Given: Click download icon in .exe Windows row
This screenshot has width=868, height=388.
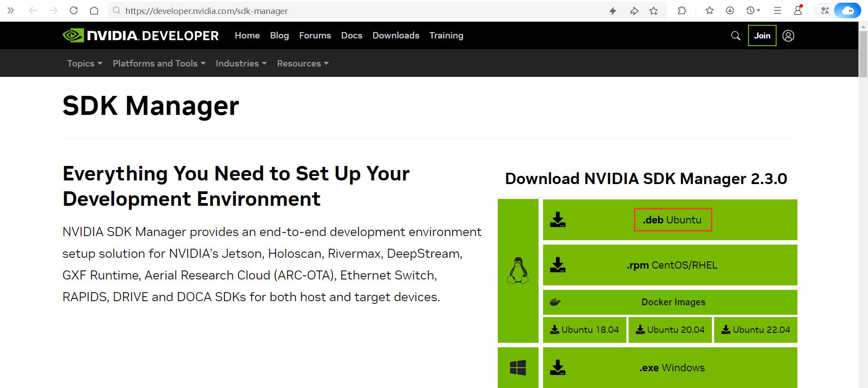Looking at the screenshot, I should [x=558, y=368].
